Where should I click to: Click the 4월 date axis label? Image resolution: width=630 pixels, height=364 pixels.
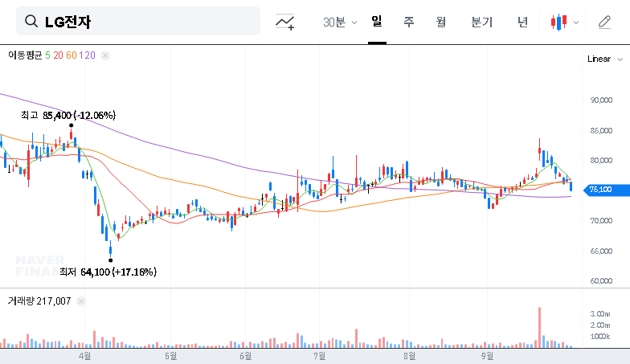point(84,356)
